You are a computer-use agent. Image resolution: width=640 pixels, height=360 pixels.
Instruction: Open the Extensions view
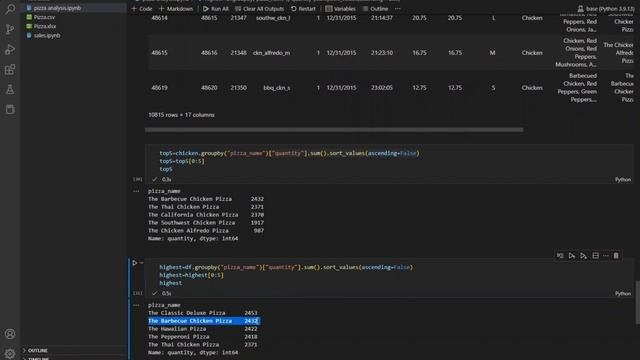[x=10, y=69]
